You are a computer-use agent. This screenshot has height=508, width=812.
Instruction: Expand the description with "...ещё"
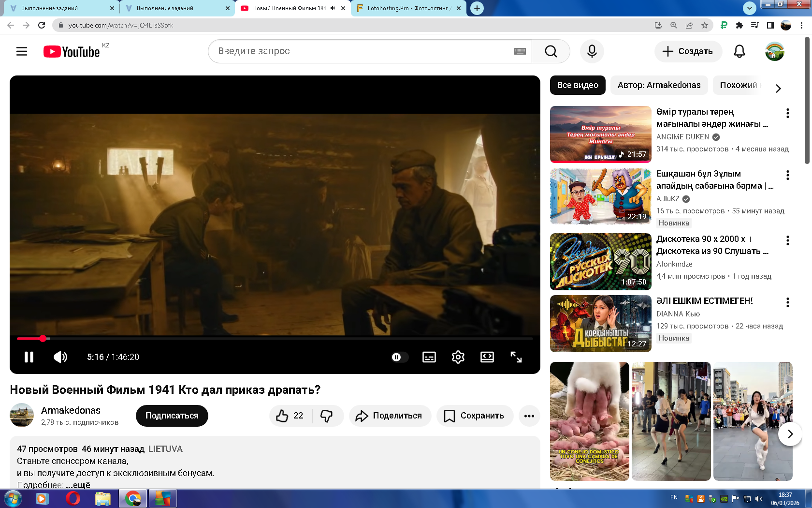[78, 485]
